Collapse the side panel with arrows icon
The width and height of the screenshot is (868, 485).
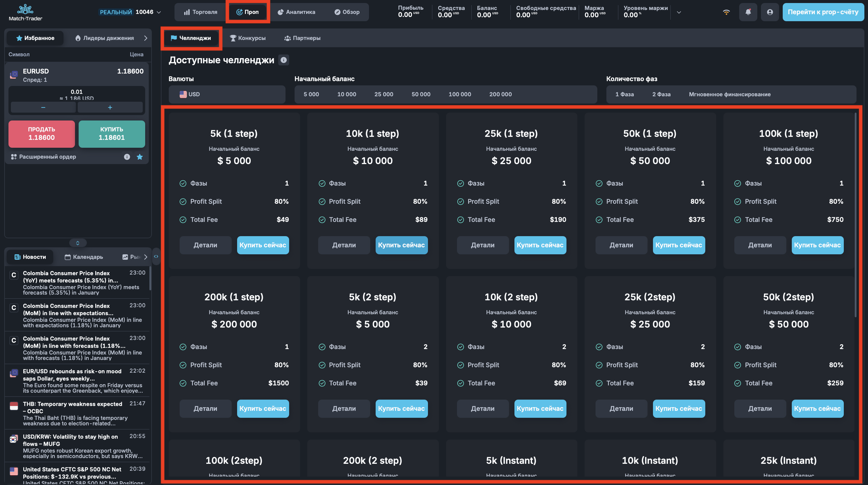point(156,257)
